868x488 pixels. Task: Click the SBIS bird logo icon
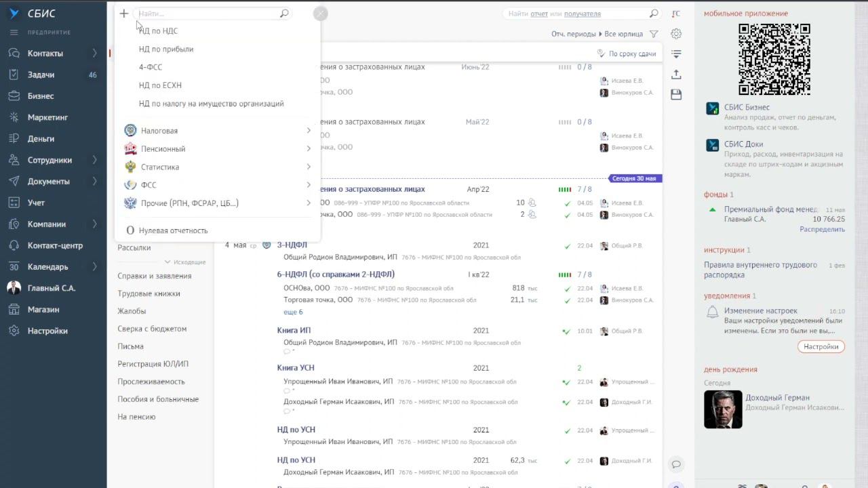tap(14, 14)
